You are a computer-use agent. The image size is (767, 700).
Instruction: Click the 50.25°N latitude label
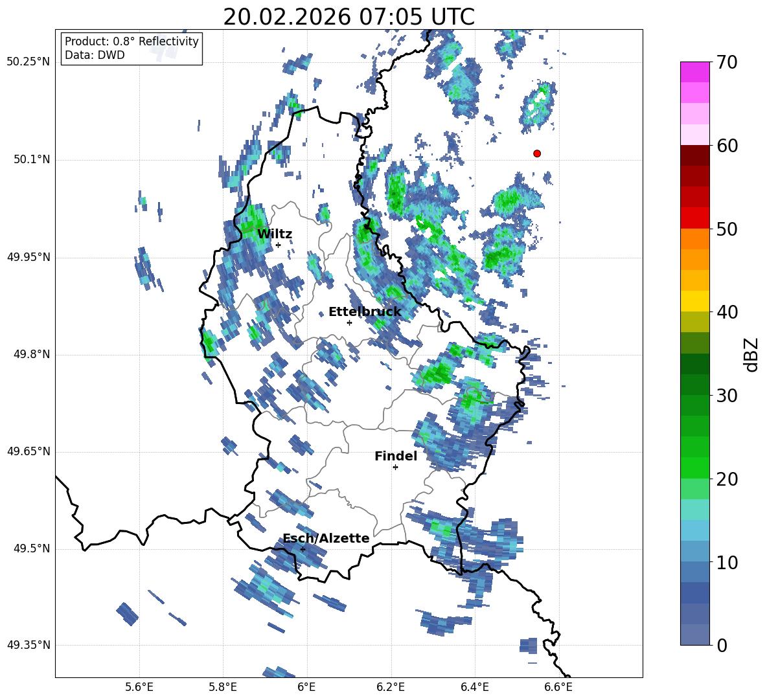point(29,62)
